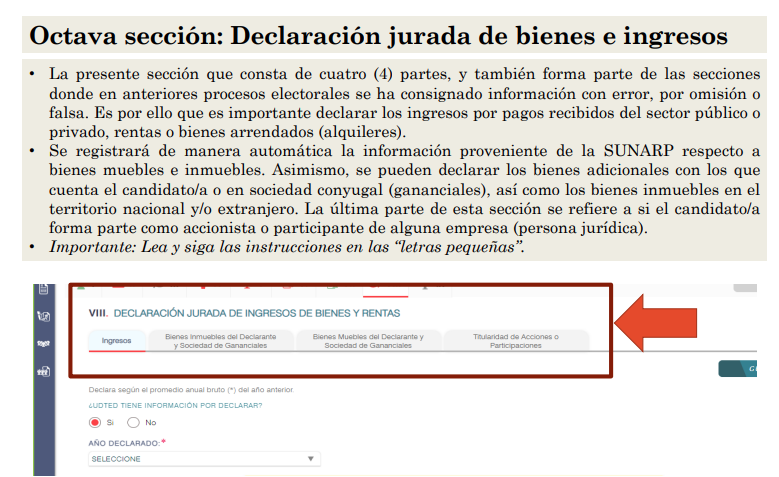Click the 'VIII. Declaración Jurada de Ingresos' heading
The width and height of the screenshot is (779, 477).
(244, 313)
